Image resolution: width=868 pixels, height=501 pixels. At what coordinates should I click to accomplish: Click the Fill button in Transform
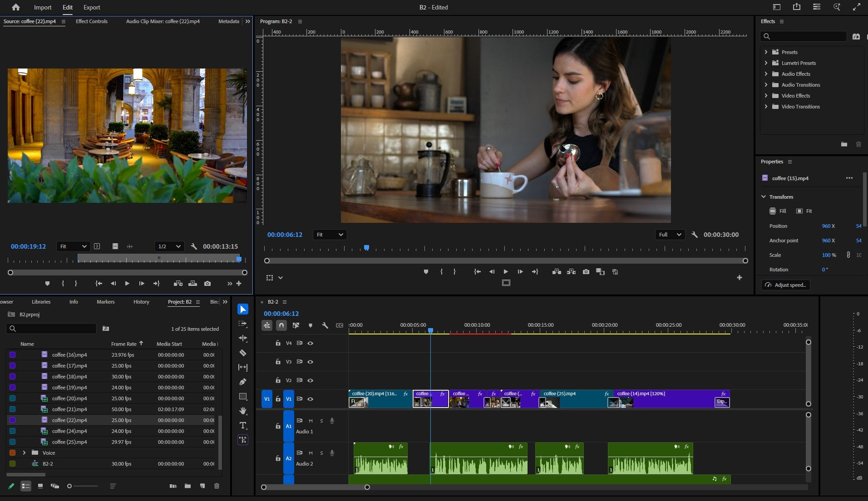pos(778,211)
